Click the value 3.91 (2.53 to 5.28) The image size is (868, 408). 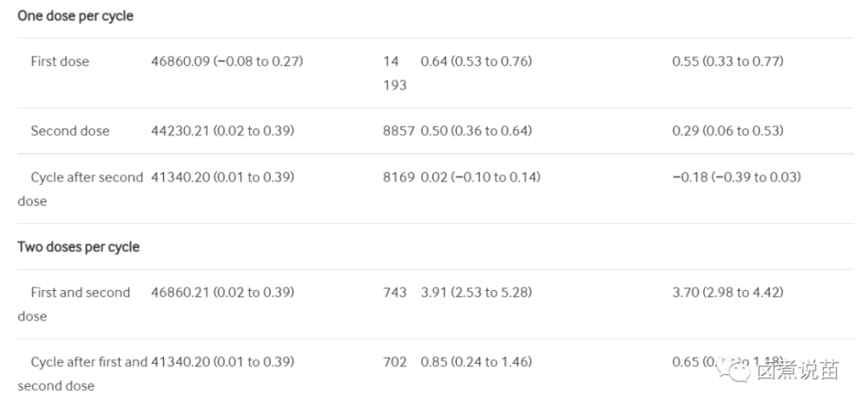[476, 293]
